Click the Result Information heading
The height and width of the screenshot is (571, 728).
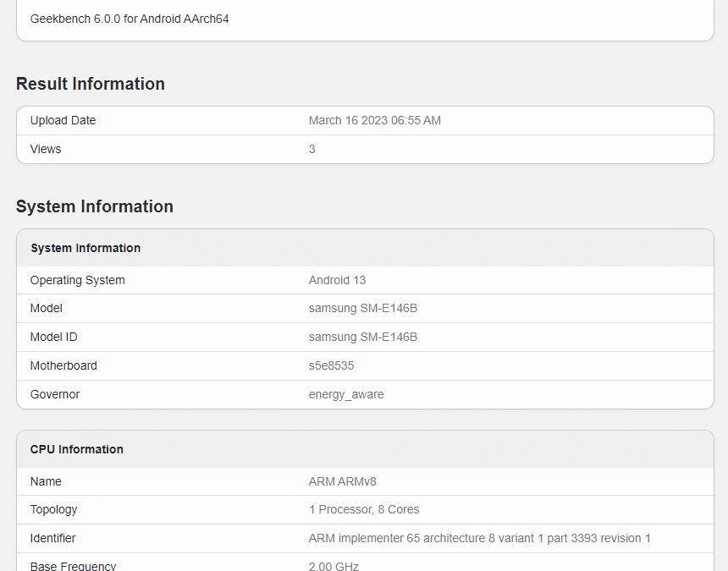point(91,84)
